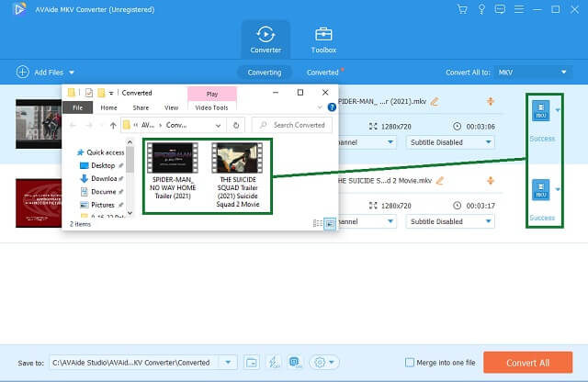Open View tab in Explorer ribbon
This screenshot has height=382, width=588.
tap(172, 107)
